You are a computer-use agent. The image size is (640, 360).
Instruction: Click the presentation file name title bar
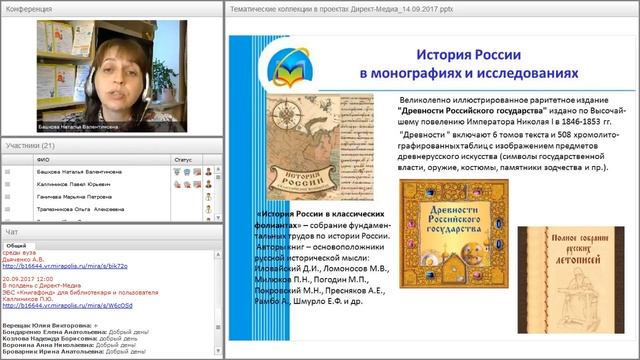[341, 9]
